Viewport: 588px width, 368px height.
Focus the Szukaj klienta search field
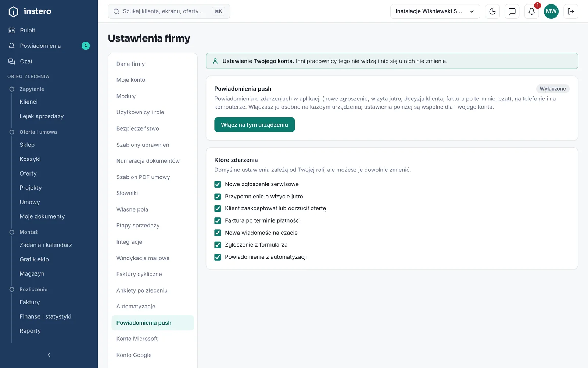(169, 11)
